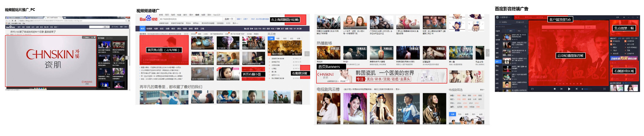Go to previous track in Baidu player
Screen dimensions: 644x136
[x=561, y=89]
